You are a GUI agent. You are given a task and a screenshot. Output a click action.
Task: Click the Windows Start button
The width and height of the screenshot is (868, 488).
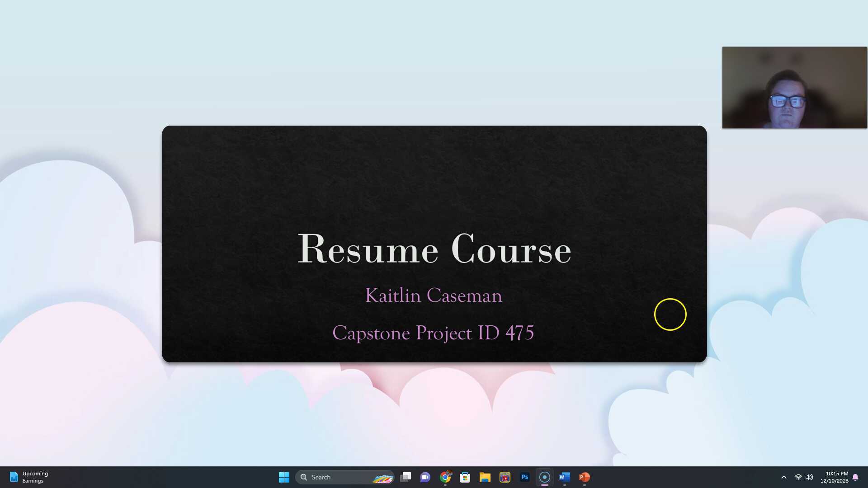tap(284, 477)
